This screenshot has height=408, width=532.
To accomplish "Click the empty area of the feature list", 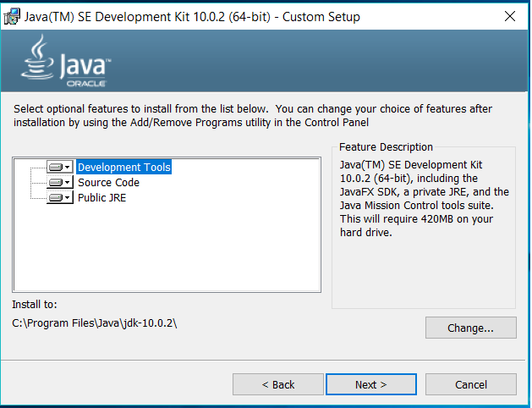I will [167, 248].
